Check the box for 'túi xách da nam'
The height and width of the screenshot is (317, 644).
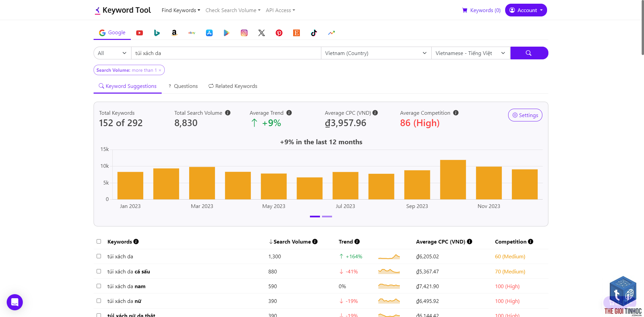[99, 286]
